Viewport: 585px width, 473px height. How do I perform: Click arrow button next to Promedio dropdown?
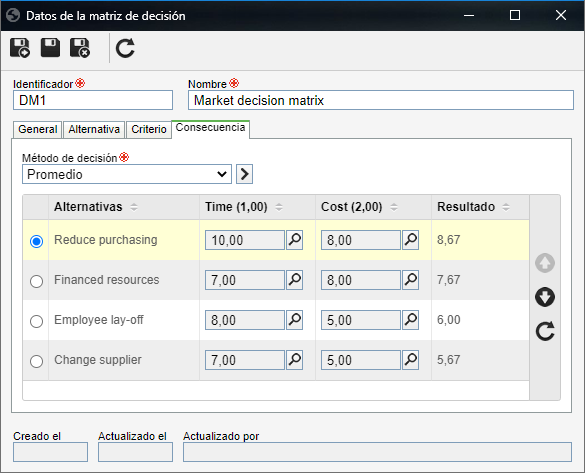244,174
